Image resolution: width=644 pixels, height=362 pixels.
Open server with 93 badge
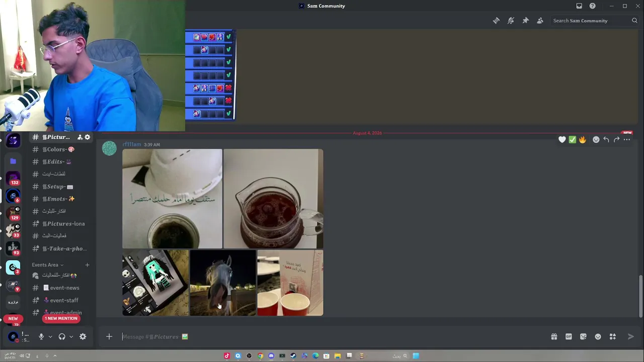pos(13,248)
